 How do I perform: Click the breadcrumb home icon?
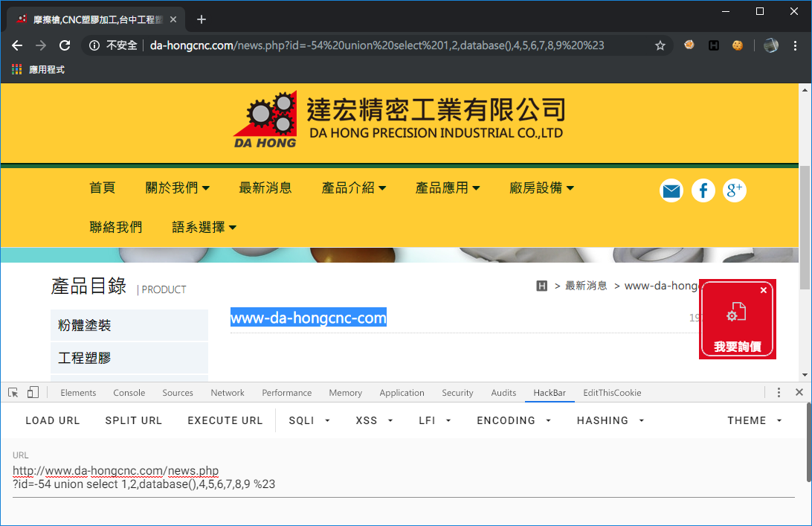coord(541,286)
